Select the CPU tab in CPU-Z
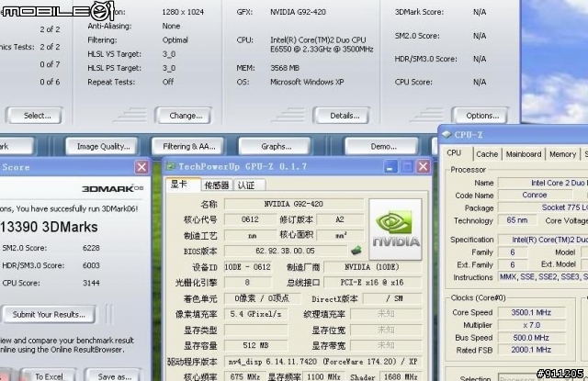Image resolution: width=588 pixels, height=381 pixels. (454, 153)
